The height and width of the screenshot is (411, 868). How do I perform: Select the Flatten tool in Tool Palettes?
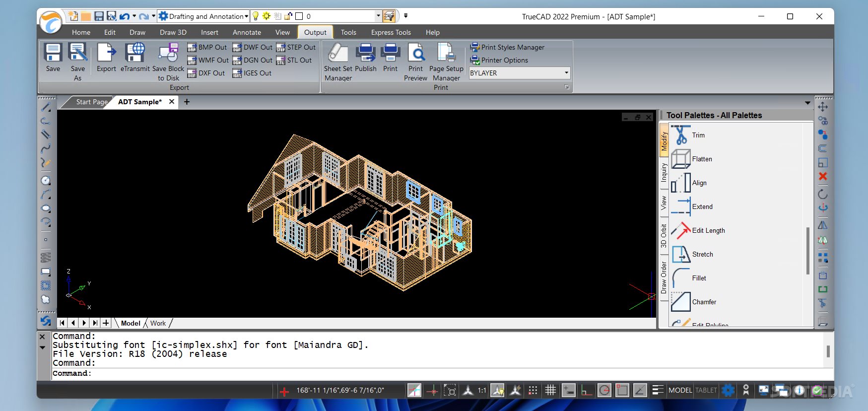click(x=692, y=159)
